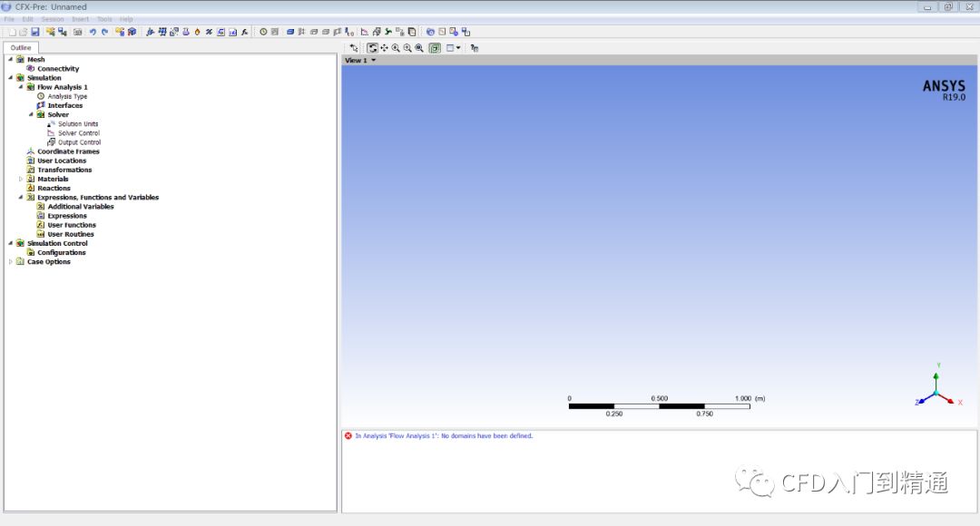Activate the viewer Rotate tool

point(373,48)
